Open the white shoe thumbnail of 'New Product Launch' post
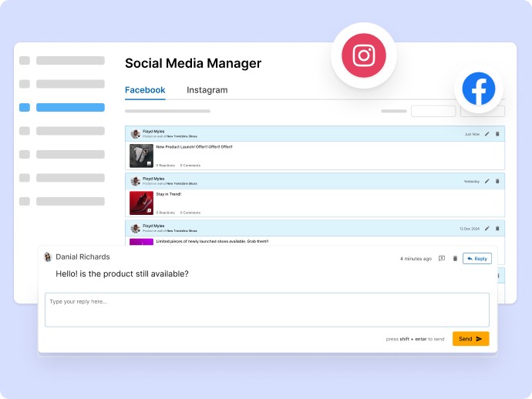 (x=141, y=156)
